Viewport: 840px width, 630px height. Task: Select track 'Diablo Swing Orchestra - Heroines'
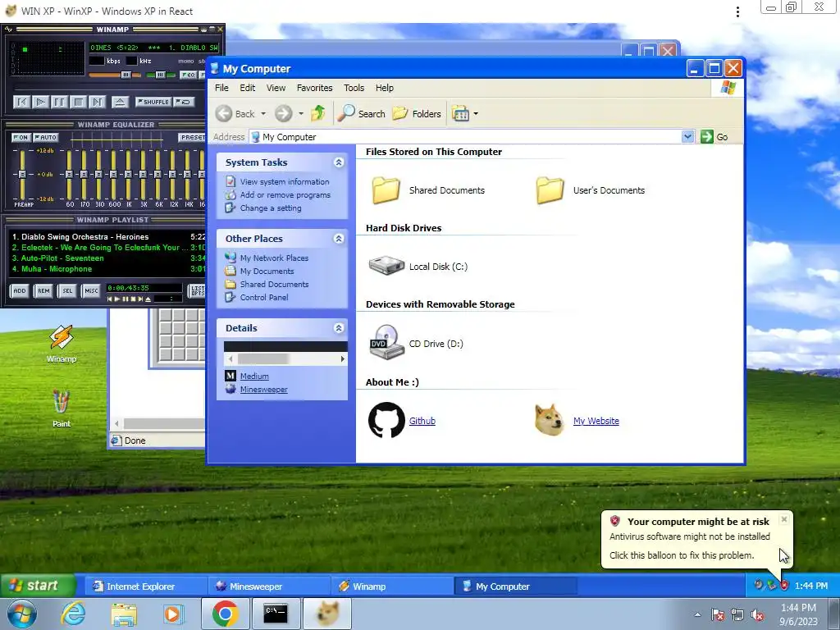point(109,237)
